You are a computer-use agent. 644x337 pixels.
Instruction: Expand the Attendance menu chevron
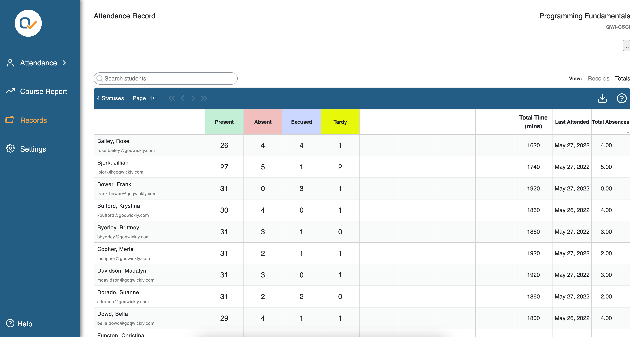pyautogui.click(x=64, y=63)
